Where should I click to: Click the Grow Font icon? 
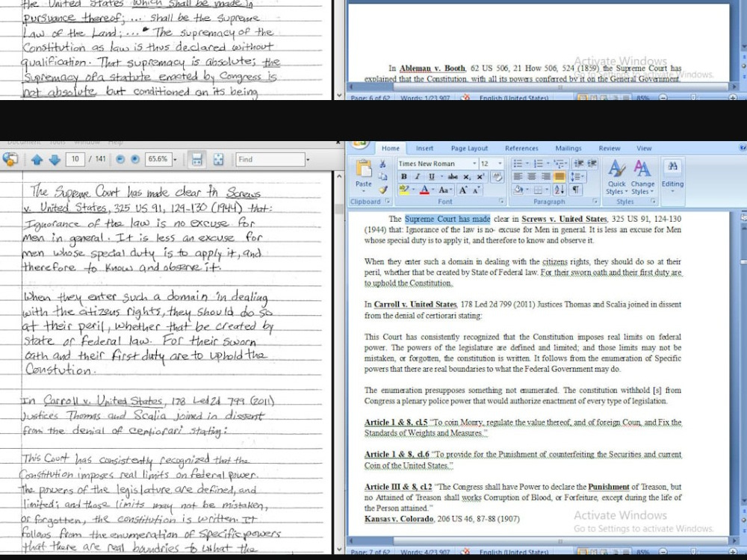462,190
